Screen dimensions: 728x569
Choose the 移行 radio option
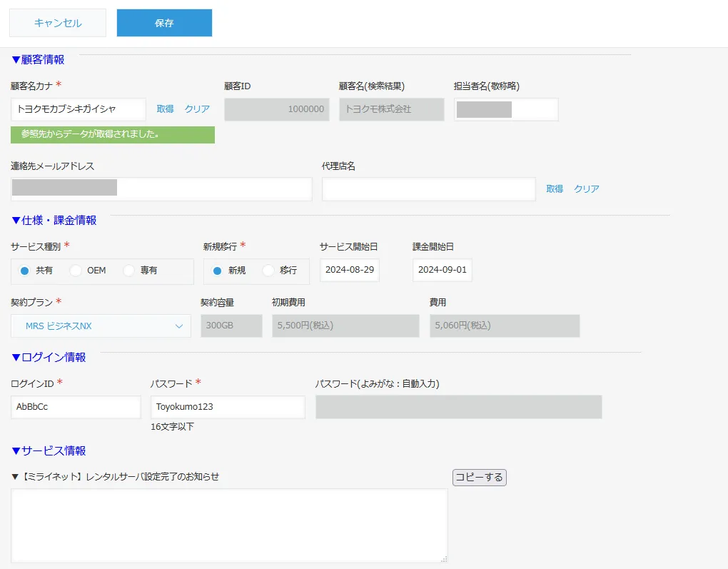pyautogui.click(x=269, y=271)
